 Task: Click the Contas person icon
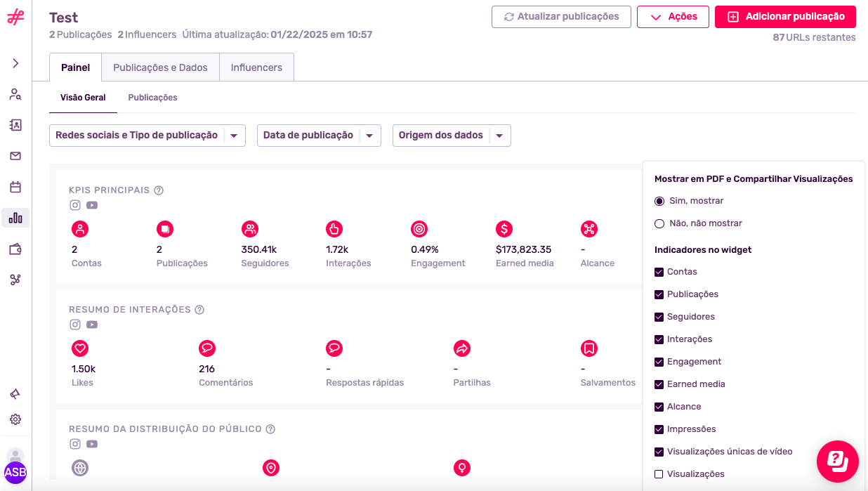[x=80, y=228]
